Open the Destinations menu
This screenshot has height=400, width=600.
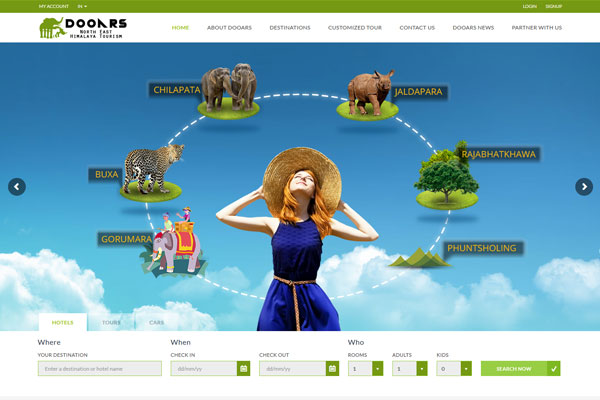(290, 28)
